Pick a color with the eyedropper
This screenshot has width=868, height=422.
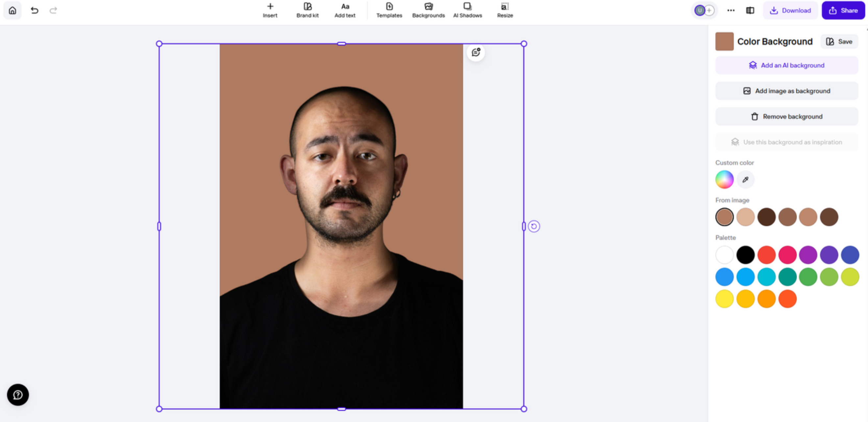[745, 179]
